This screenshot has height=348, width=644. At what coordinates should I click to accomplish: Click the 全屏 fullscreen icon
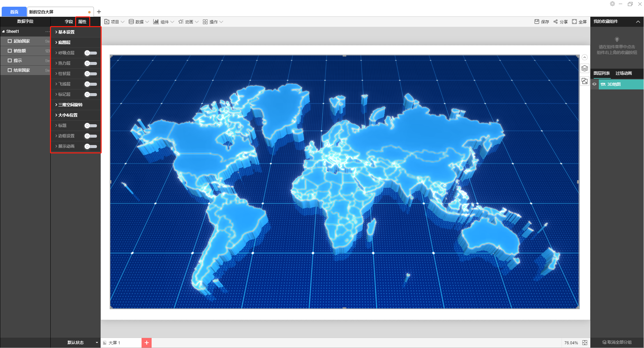pos(574,22)
